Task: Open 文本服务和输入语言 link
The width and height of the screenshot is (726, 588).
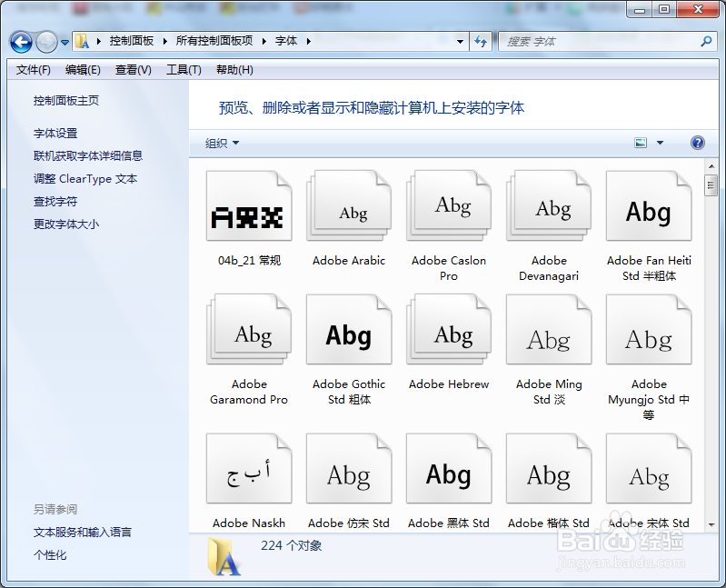Action: [83, 532]
